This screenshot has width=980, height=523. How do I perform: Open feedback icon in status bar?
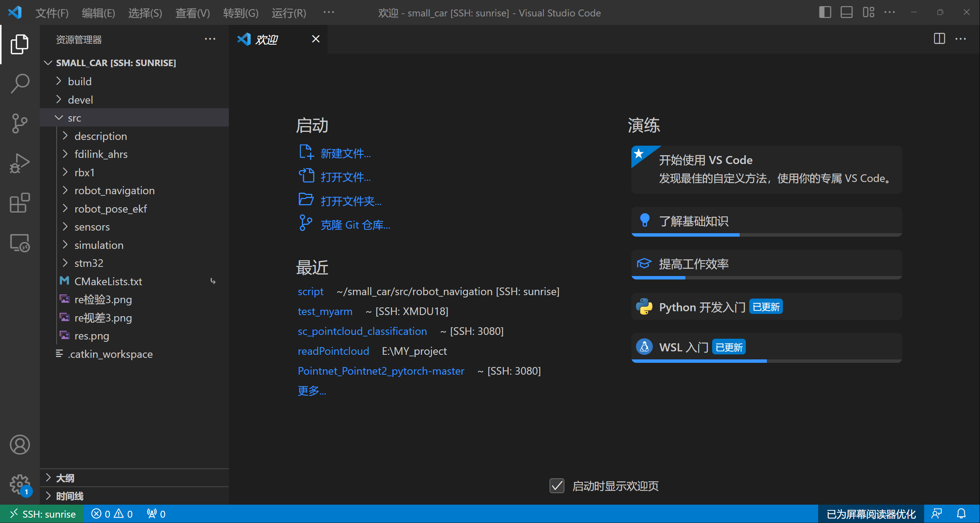(936, 514)
